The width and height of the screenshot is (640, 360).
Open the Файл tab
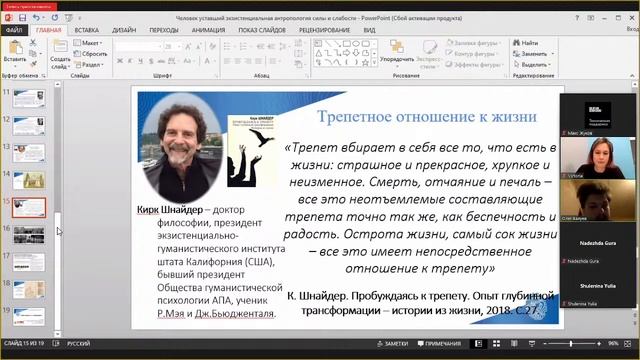point(14,30)
